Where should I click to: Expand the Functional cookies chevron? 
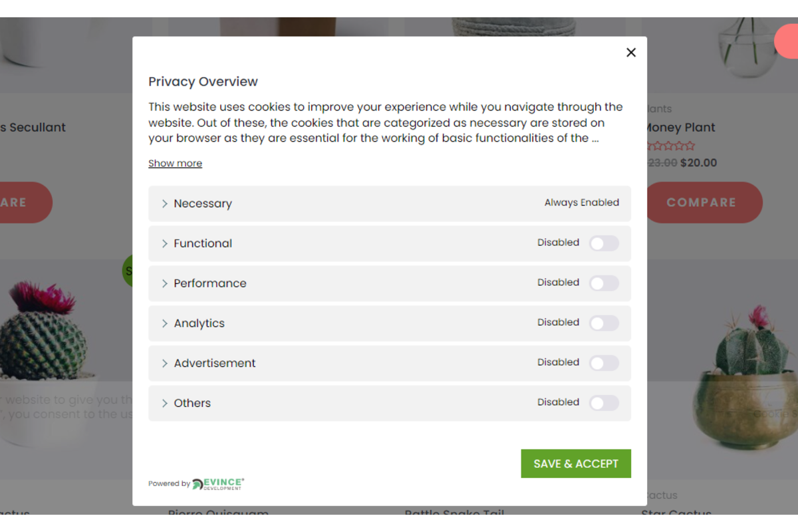(164, 243)
